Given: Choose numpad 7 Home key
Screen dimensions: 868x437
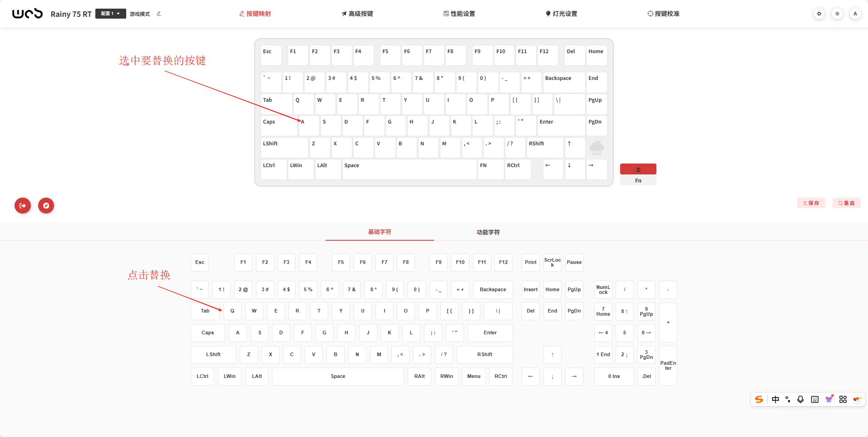Looking at the screenshot, I should 603,311.
